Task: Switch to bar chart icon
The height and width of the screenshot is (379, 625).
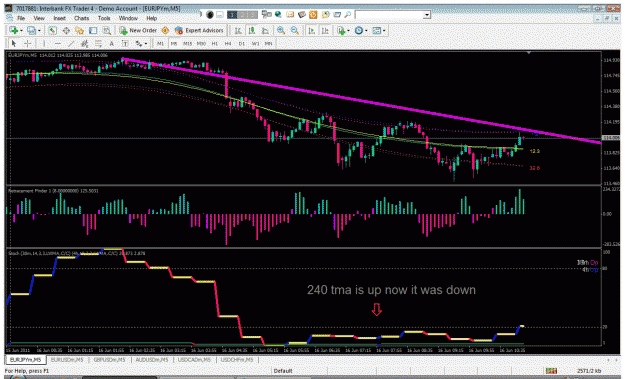Action: tap(238, 30)
